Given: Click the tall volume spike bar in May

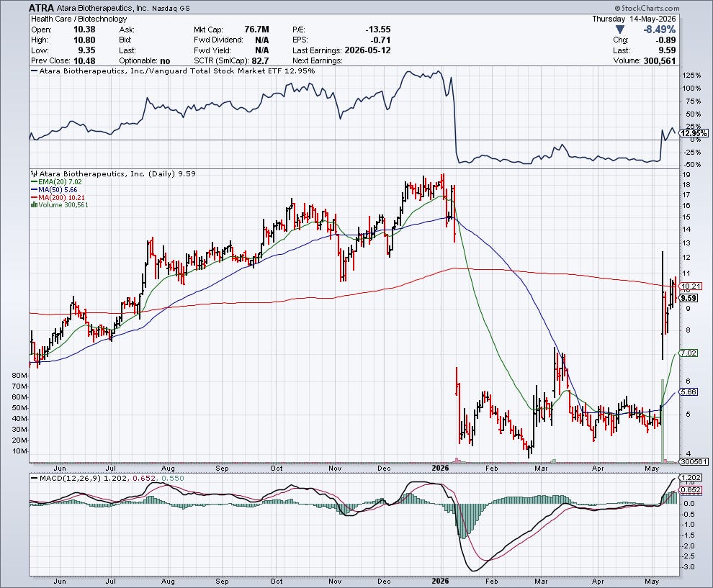Looking at the screenshot, I should pos(662,421).
